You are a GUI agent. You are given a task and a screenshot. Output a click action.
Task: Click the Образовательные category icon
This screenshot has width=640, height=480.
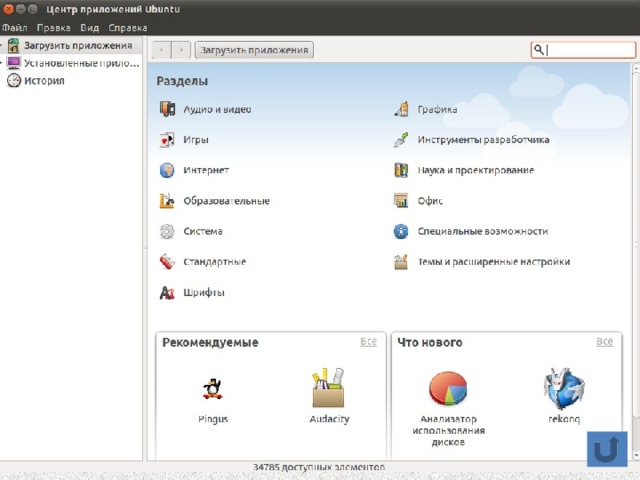(167, 201)
